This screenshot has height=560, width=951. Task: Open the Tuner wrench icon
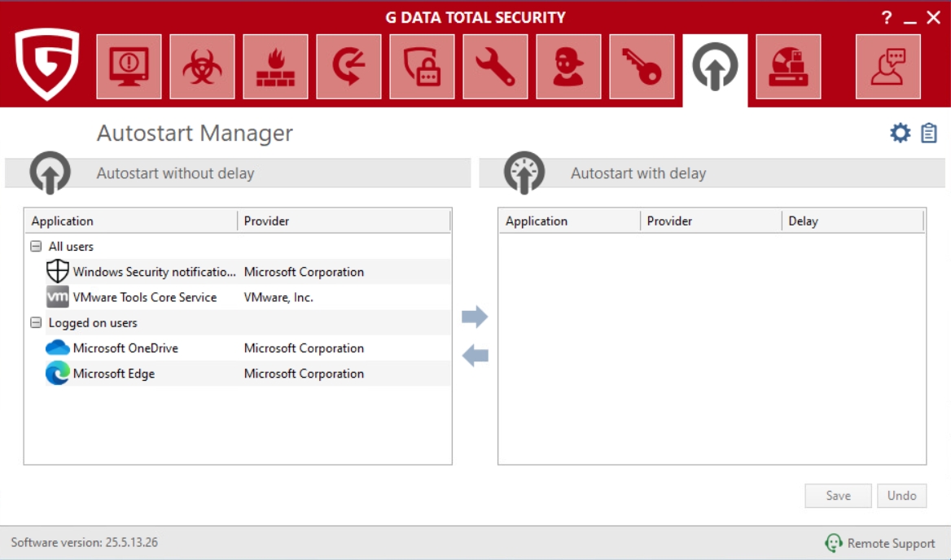(x=495, y=67)
